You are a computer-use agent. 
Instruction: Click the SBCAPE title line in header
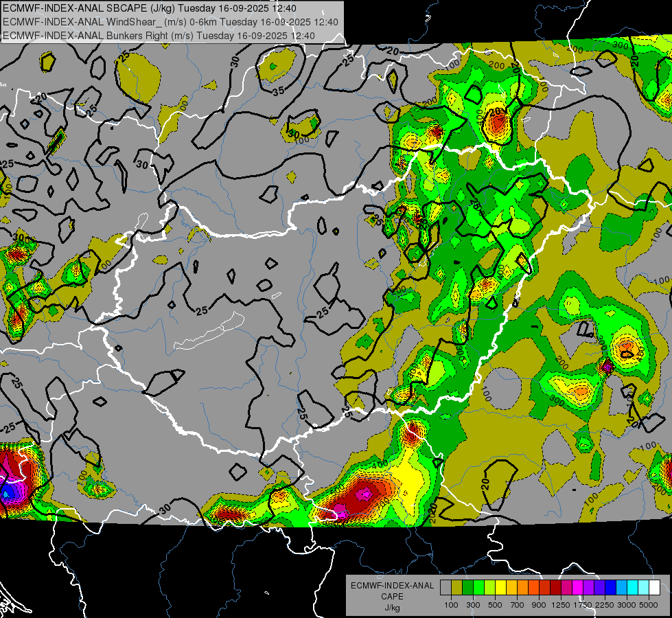click(x=149, y=8)
